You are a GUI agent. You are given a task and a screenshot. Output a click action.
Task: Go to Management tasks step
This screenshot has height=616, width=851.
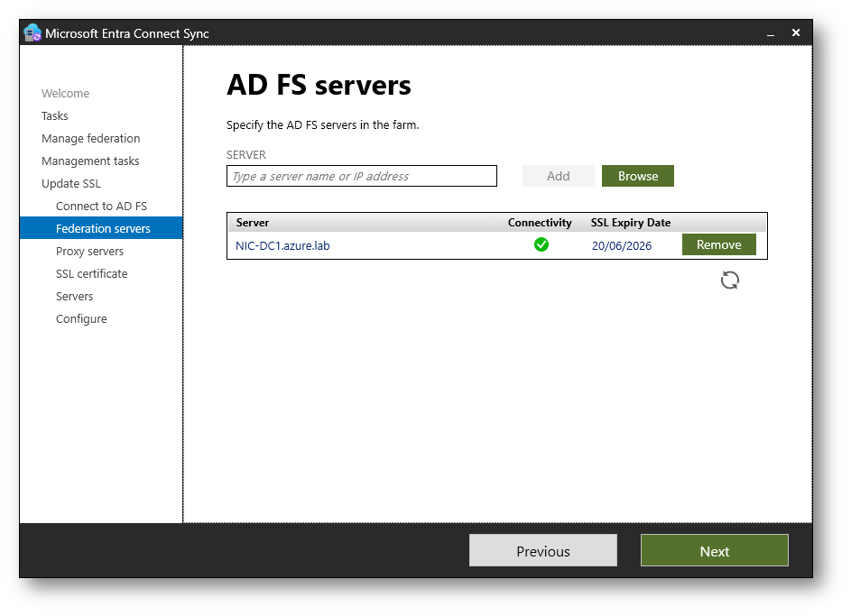coord(90,161)
